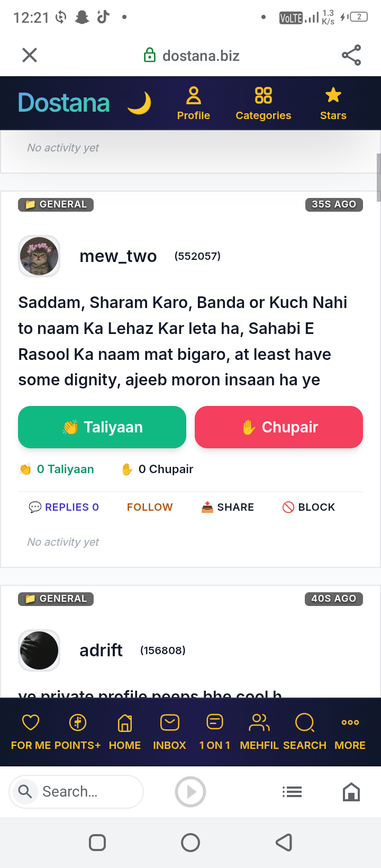Follow the user mew_two
The height and width of the screenshot is (868, 381).
[x=150, y=507]
